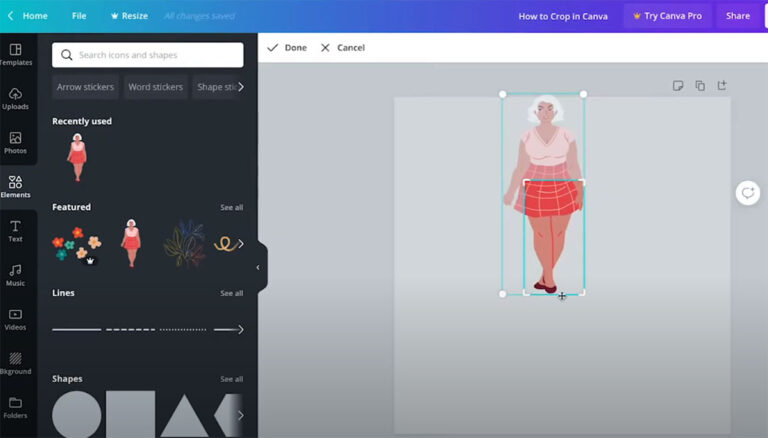Click the top-right image resize handle
This screenshot has width=768, height=438.
[x=583, y=94]
